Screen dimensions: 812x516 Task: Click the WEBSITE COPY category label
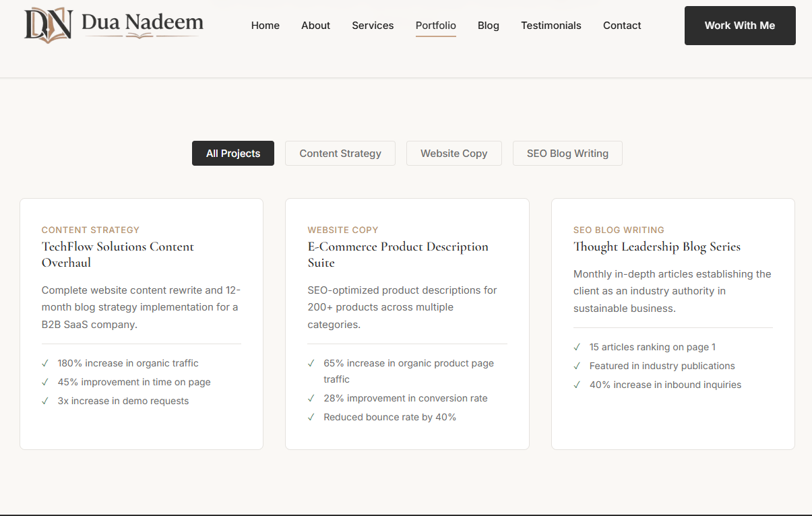pyautogui.click(x=343, y=230)
